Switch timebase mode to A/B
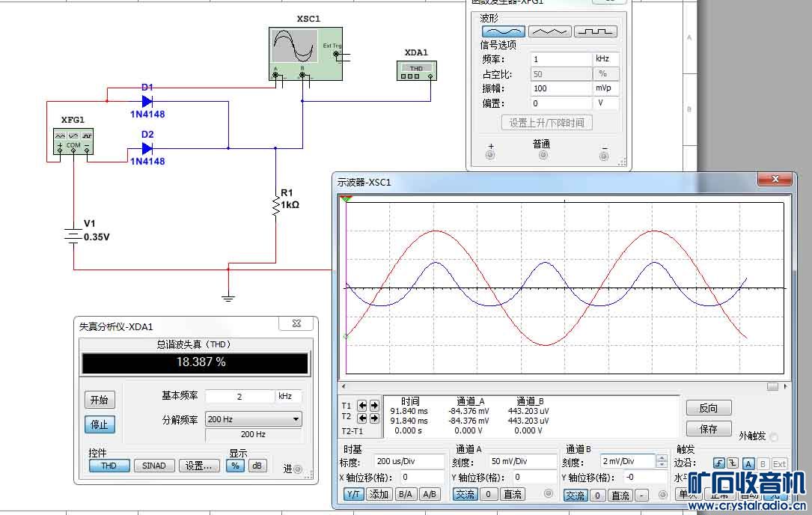The image size is (812, 515). (x=429, y=495)
